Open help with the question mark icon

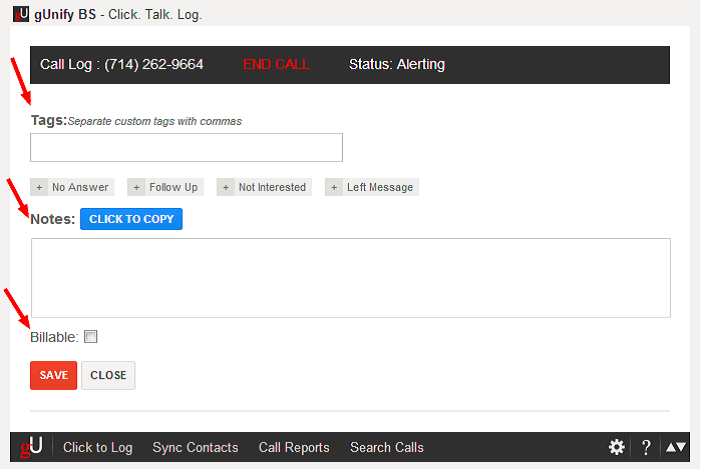[x=646, y=447]
